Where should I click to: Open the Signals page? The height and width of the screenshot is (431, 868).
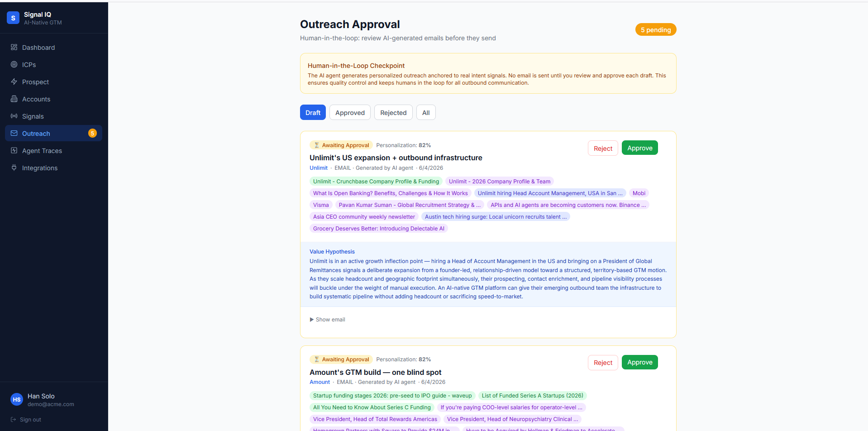click(x=53, y=116)
